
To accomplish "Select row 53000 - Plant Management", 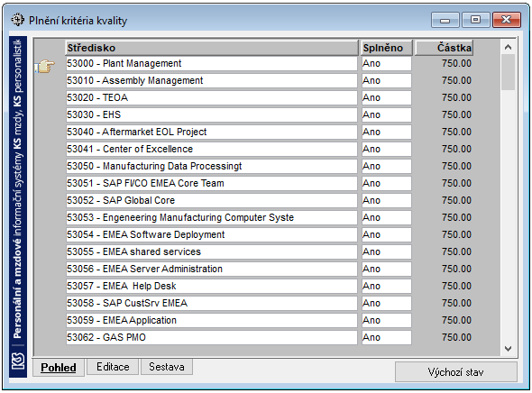I will [x=212, y=63].
